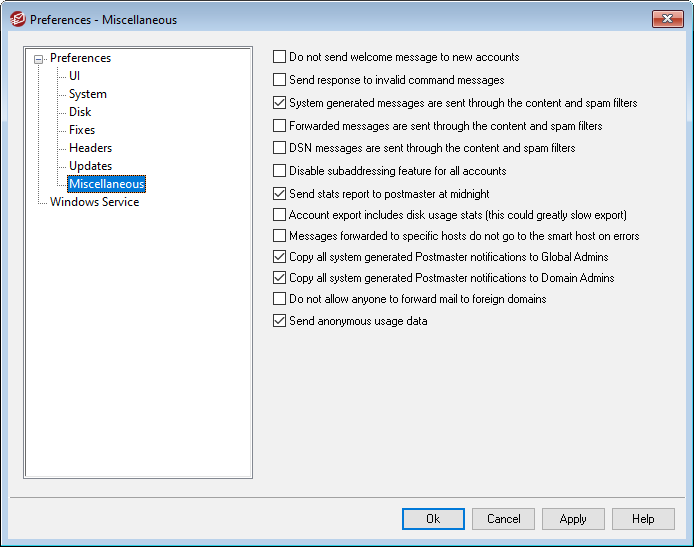
Task: Open the Headers preferences section
Action: [x=90, y=148]
